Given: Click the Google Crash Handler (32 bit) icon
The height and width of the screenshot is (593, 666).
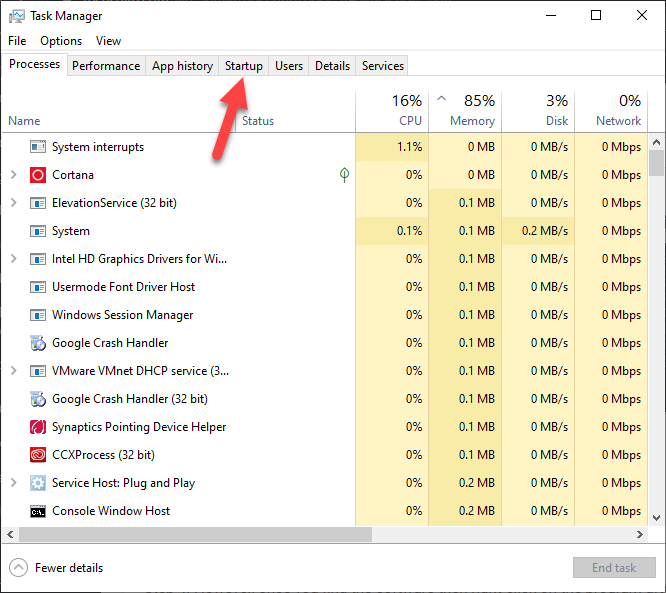Looking at the screenshot, I should click(38, 399).
